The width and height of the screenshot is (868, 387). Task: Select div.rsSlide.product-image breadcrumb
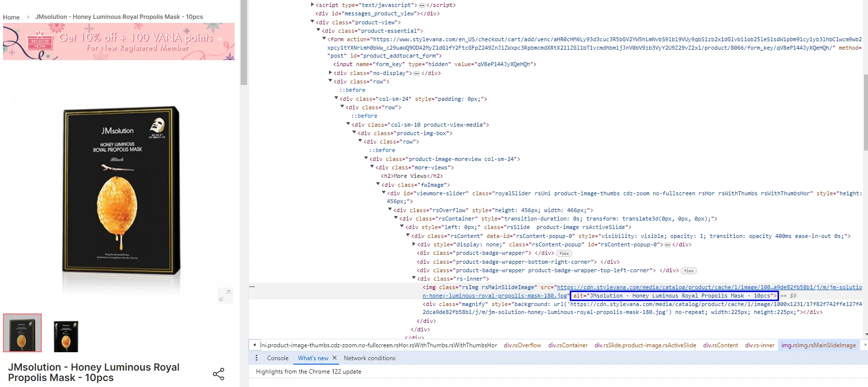(645, 345)
